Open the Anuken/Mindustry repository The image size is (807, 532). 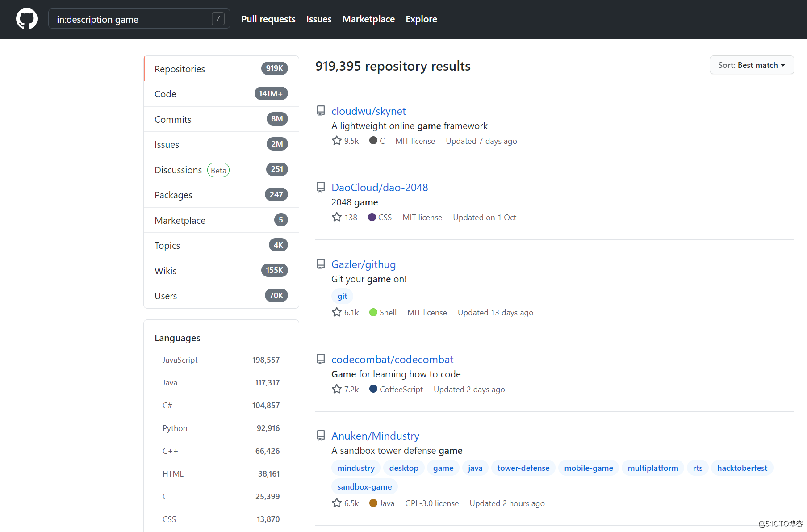[375, 436]
